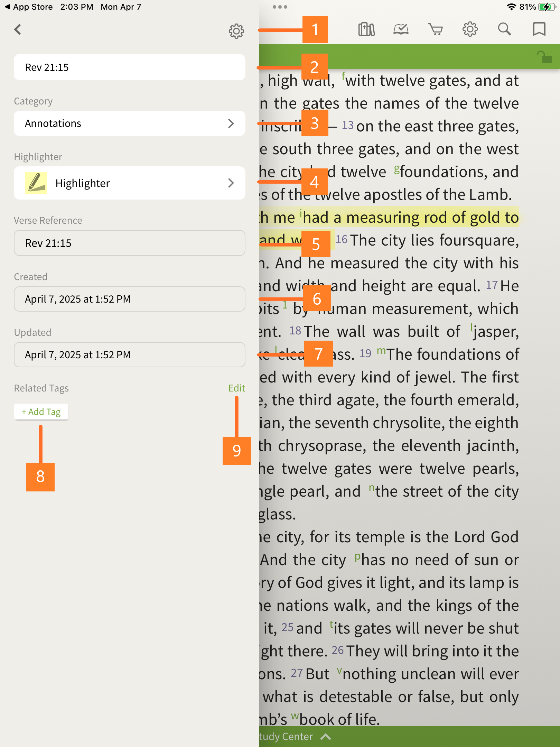
Task: Edit the Rev 21:15 title field
Action: tap(130, 67)
